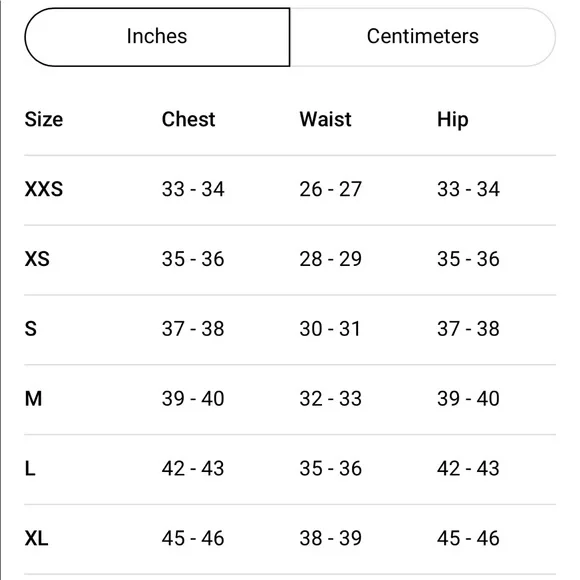Viewport: 580px width, 580px height.
Task: Select XS waist value 28 - 29
Action: click(x=331, y=259)
